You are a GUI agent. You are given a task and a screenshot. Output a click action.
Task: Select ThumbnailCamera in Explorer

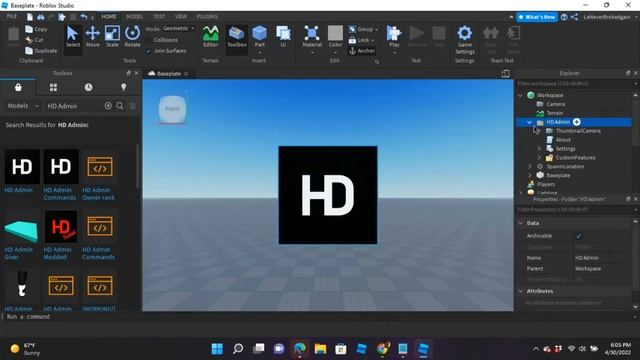pos(578,131)
